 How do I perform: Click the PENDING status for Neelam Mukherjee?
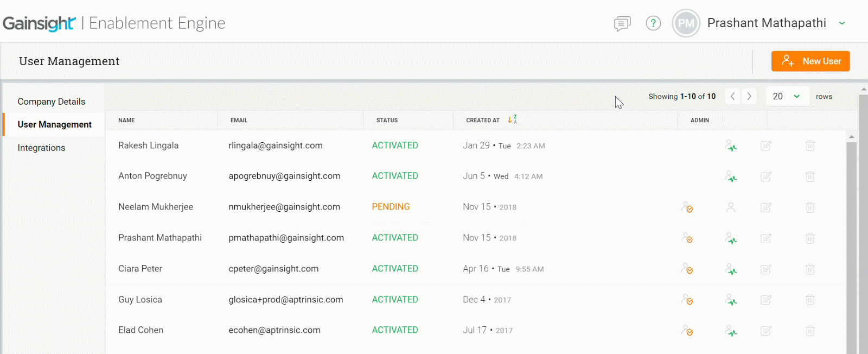click(x=391, y=207)
